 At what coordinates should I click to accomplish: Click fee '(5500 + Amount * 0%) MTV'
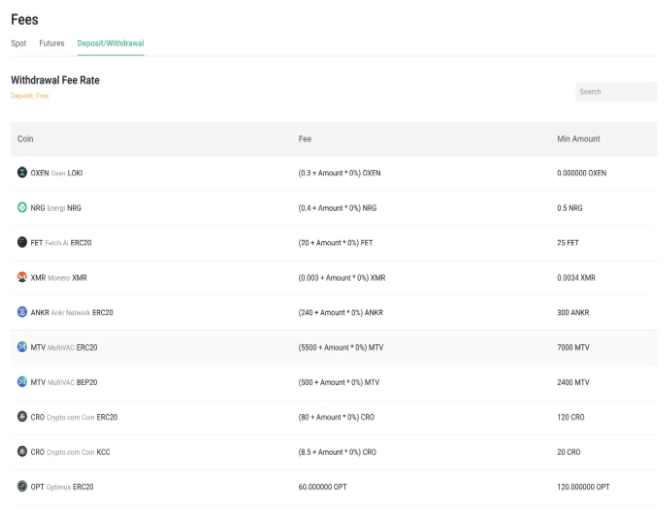(x=341, y=347)
